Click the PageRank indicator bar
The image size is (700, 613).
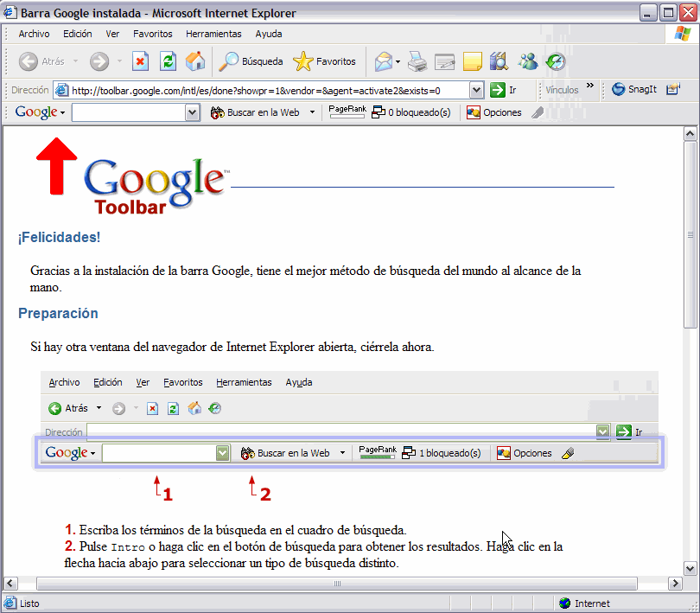pyautogui.click(x=347, y=112)
